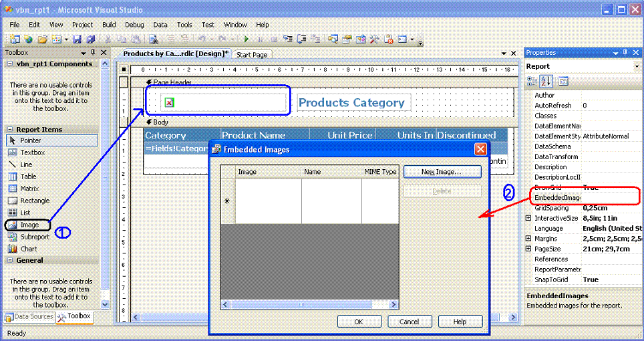The height and width of the screenshot is (341, 644).
Task: Select the Image report item in Toolbox
Action: pyautogui.click(x=29, y=225)
